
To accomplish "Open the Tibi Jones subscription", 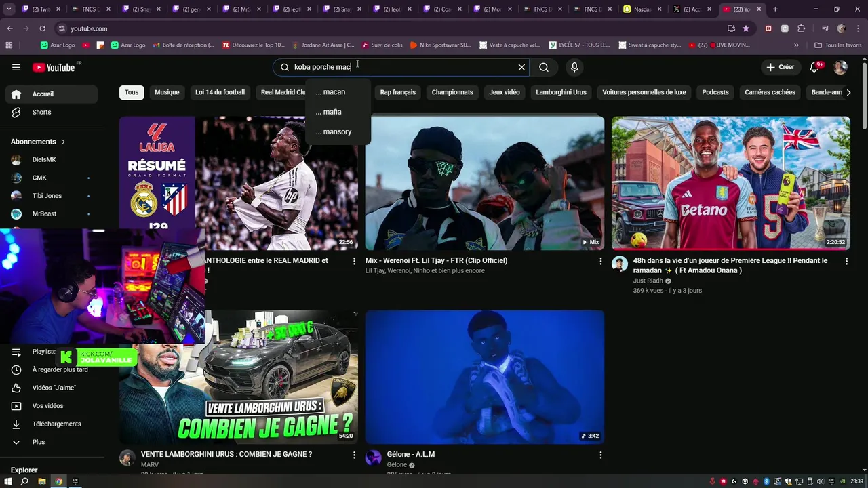I will point(51,195).
